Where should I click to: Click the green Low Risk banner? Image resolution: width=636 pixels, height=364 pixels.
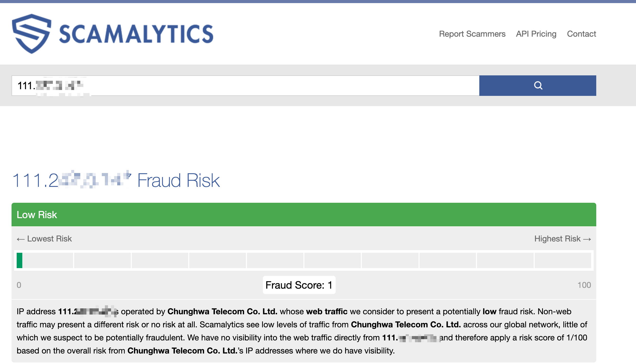point(304,215)
